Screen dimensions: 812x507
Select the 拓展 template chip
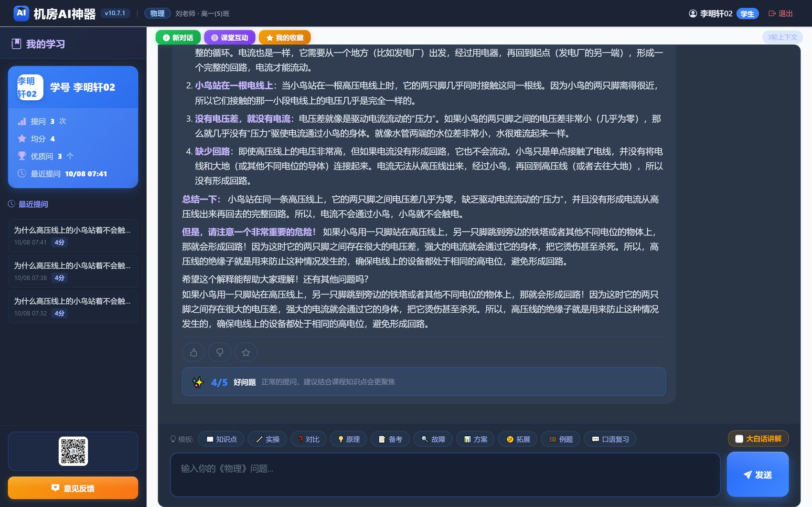[518, 439]
